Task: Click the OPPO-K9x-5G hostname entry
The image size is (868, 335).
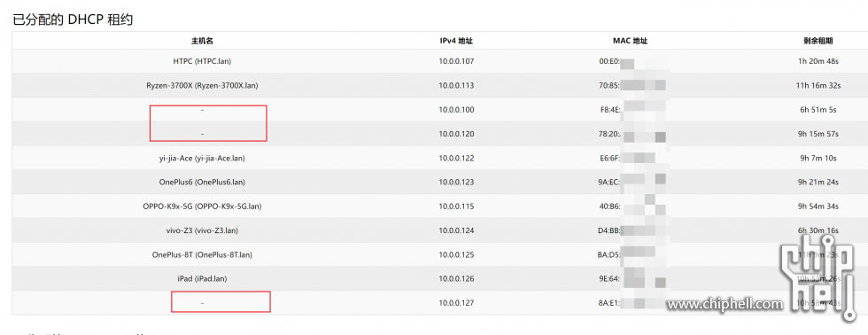Action: coord(202,206)
